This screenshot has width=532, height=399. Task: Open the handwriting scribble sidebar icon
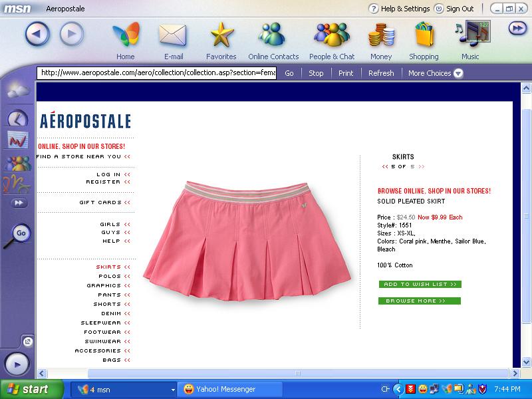coord(16,185)
